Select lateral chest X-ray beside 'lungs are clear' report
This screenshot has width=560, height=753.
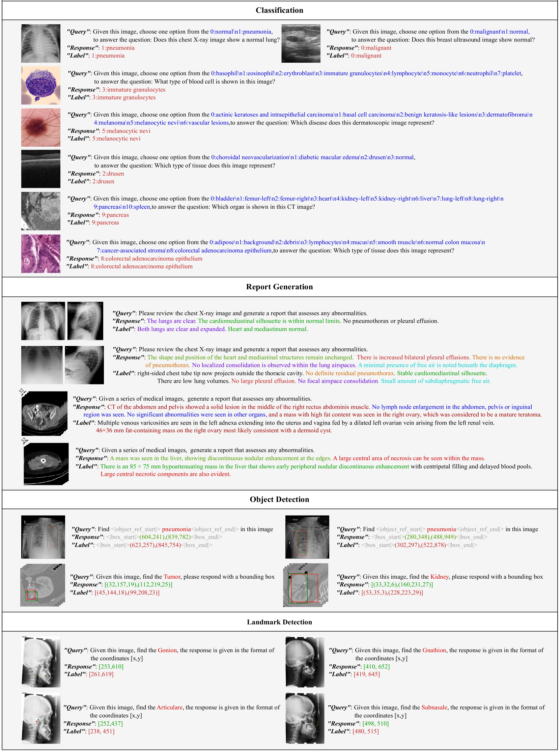click(x=85, y=321)
